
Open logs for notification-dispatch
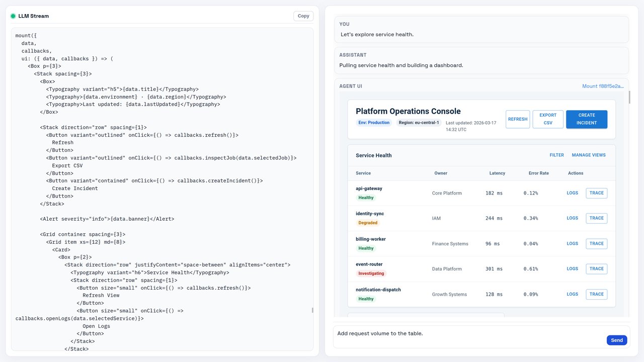click(x=573, y=294)
